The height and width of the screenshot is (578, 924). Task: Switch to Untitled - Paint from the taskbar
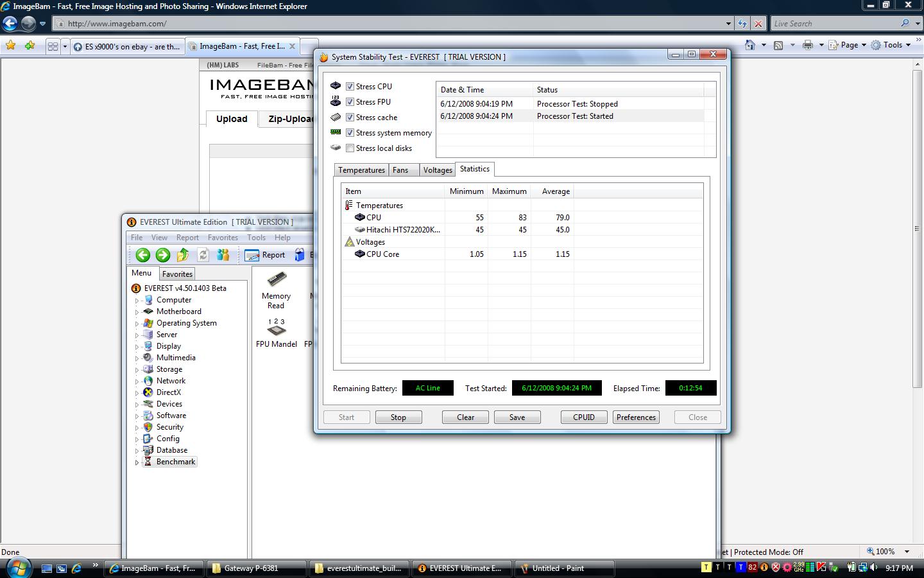(x=565, y=568)
